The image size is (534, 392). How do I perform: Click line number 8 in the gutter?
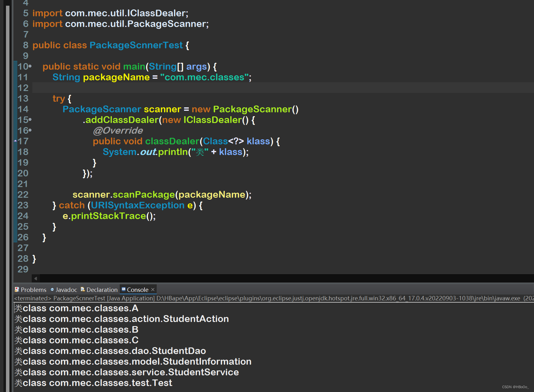(26, 45)
